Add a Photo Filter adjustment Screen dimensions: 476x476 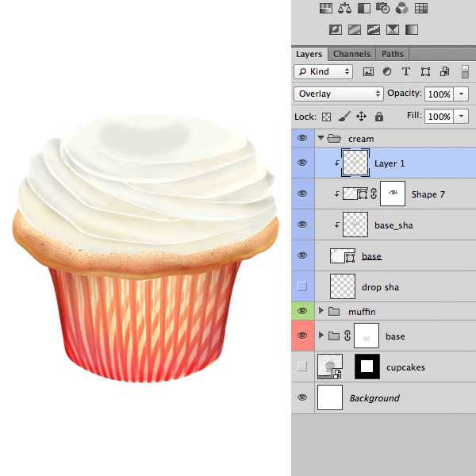383,9
